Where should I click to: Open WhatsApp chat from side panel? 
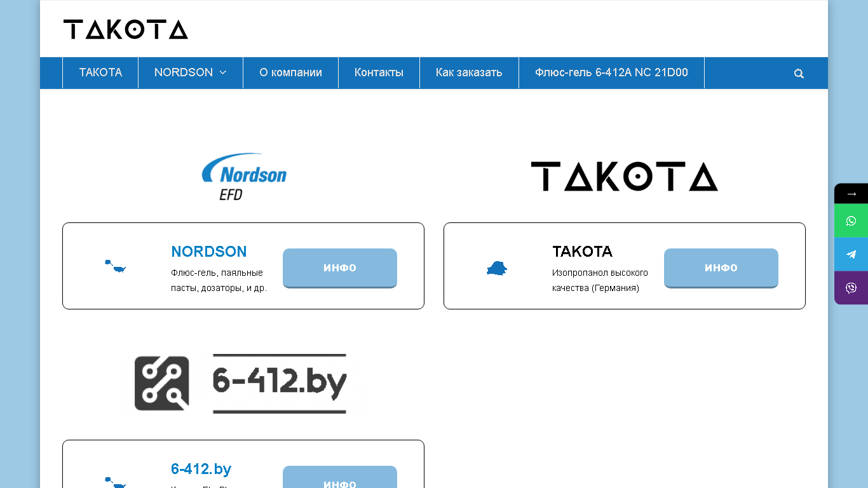[851, 221]
